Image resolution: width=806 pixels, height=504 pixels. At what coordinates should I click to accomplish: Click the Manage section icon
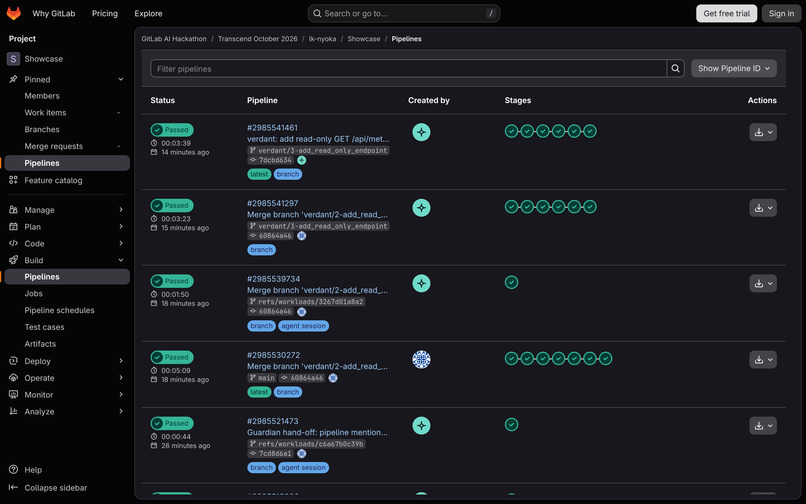tap(13, 210)
